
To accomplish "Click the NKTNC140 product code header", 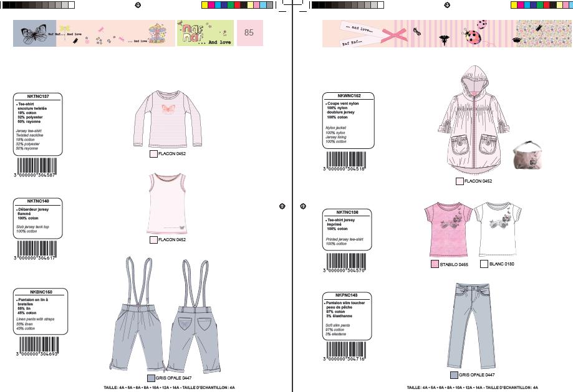I will point(38,201).
